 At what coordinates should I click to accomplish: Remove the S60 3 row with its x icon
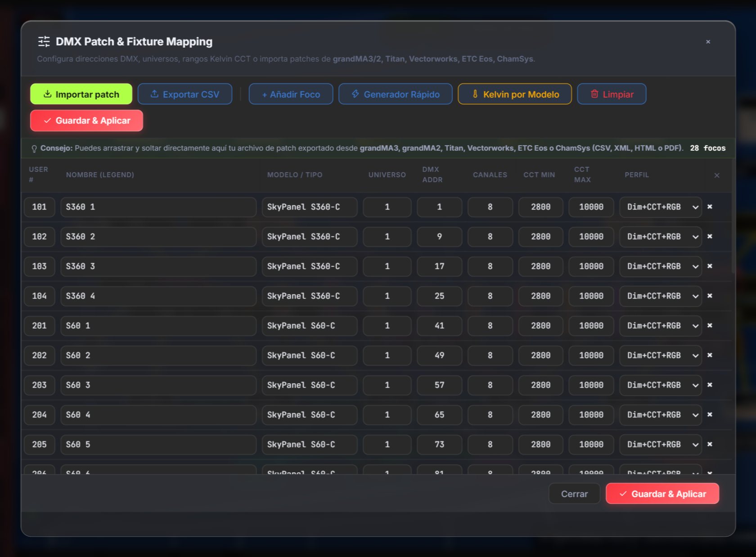tap(710, 385)
